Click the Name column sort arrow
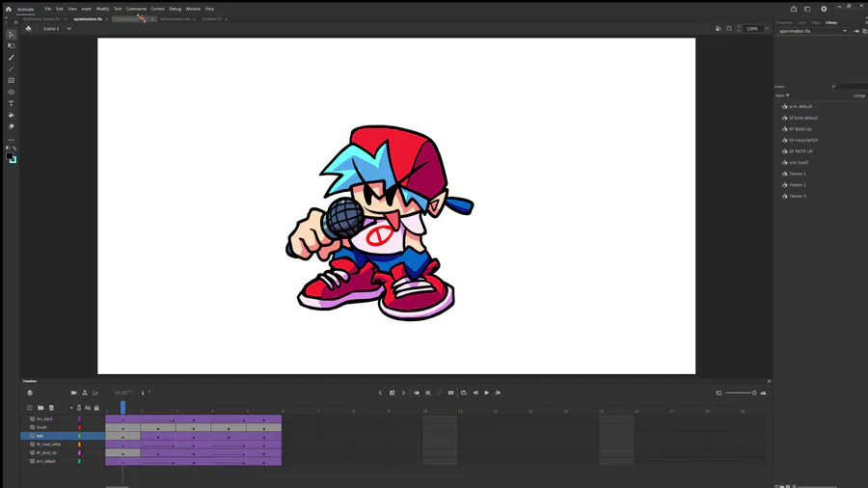 [x=788, y=95]
